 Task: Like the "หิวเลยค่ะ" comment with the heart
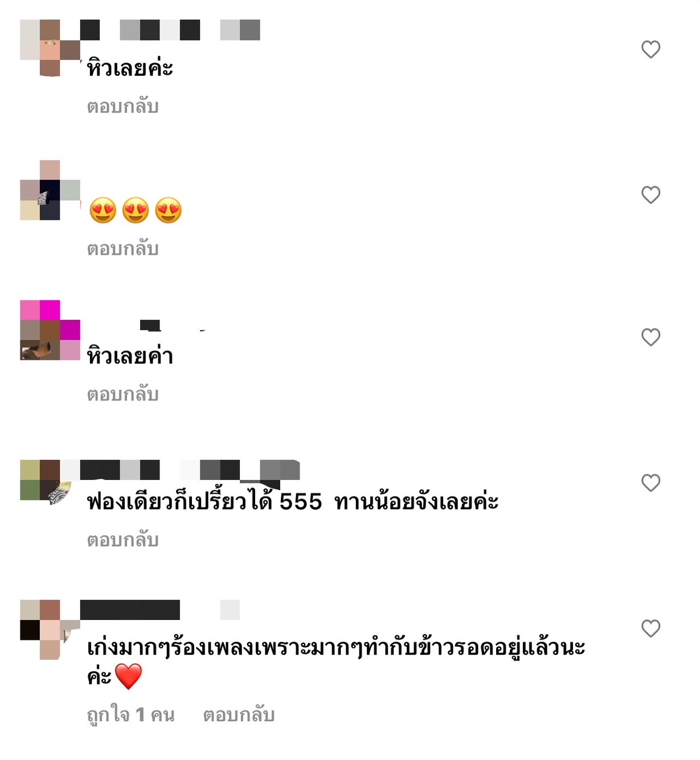[650, 50]
